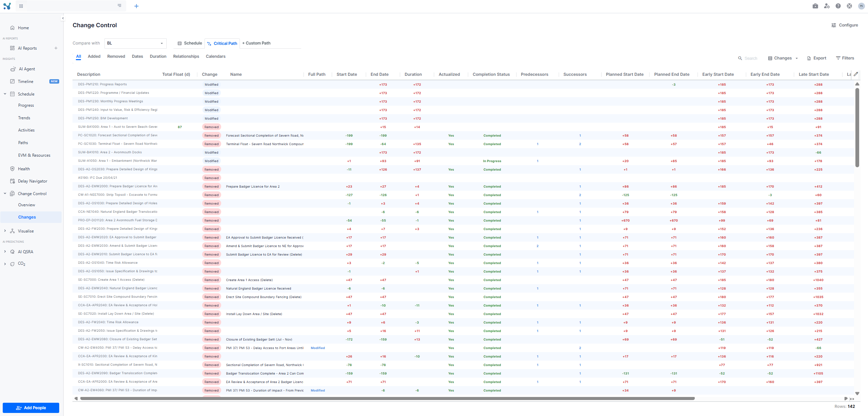Click the Add People button

pos(31,408)
